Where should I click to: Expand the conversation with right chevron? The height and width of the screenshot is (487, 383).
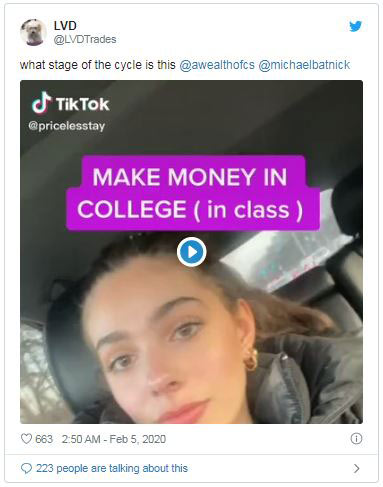pyautogui.click(x=357, y=468)
